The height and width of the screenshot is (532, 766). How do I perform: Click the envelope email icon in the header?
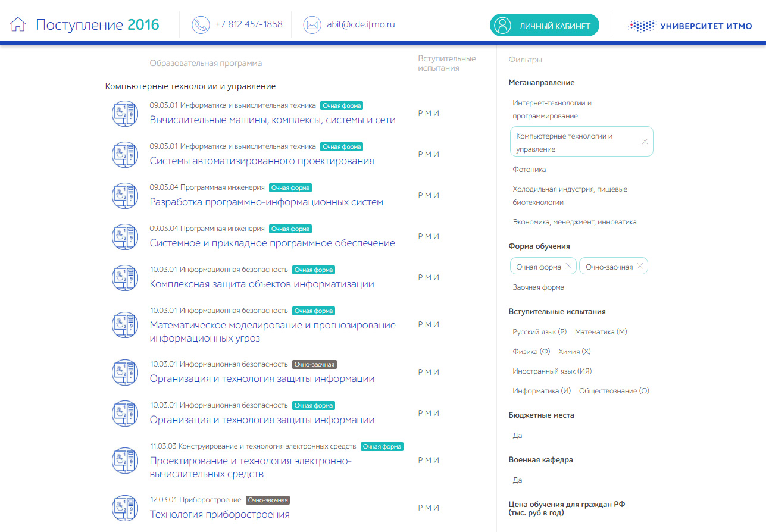coord(312,25)
